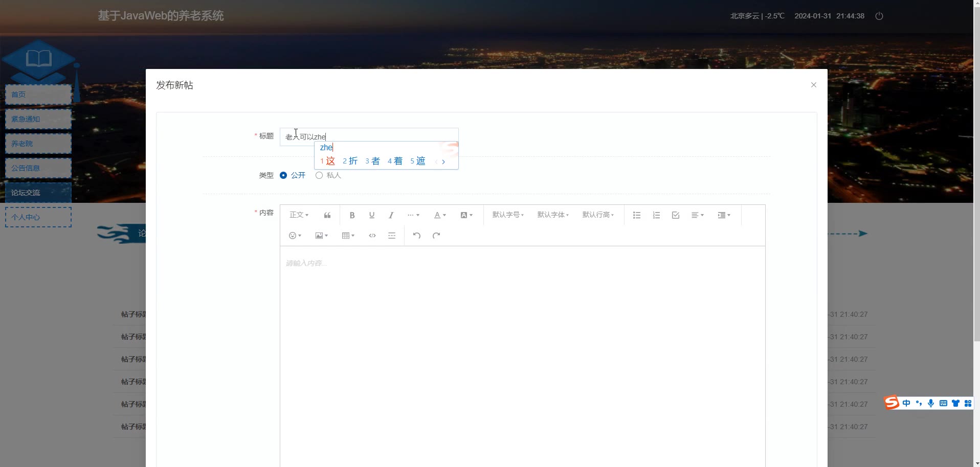980x467 pixels.
Task: Insert a horizontal divider line
Action: (x=392, y=236)
